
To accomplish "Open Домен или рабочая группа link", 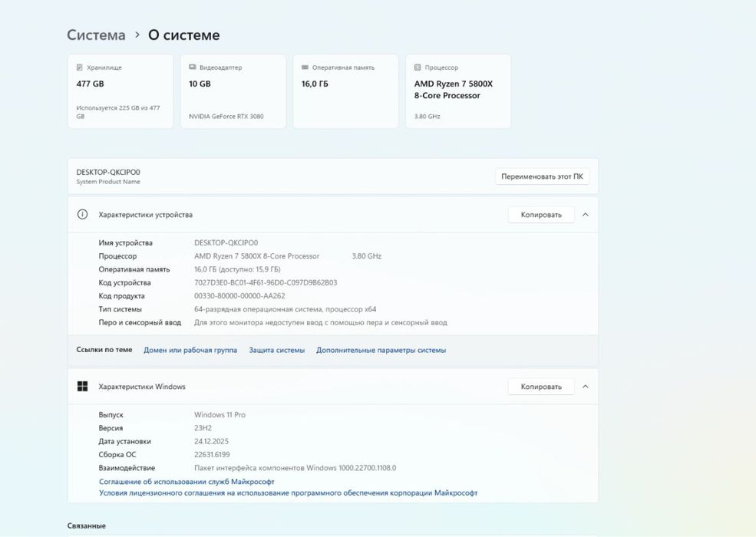I will (x=190, y=350).
